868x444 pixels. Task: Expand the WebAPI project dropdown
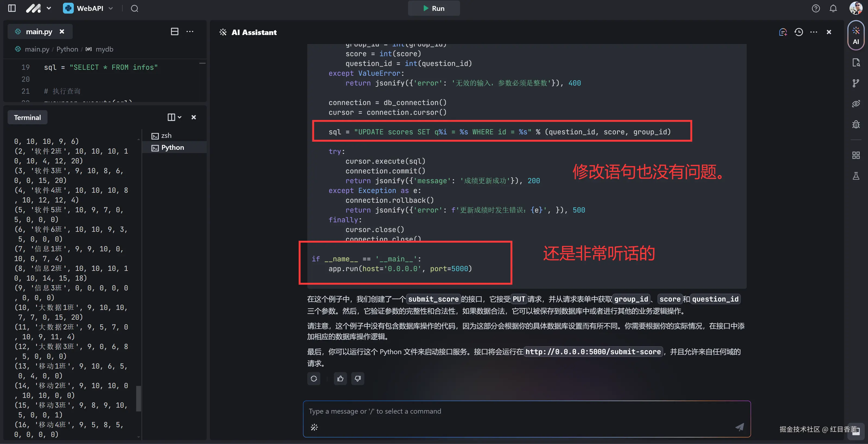coord(110,8)
